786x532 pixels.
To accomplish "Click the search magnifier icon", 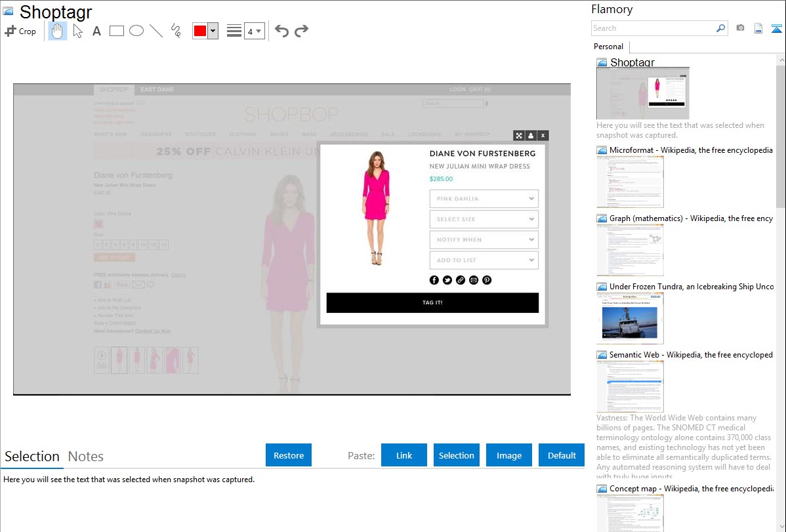I will 721,28.
